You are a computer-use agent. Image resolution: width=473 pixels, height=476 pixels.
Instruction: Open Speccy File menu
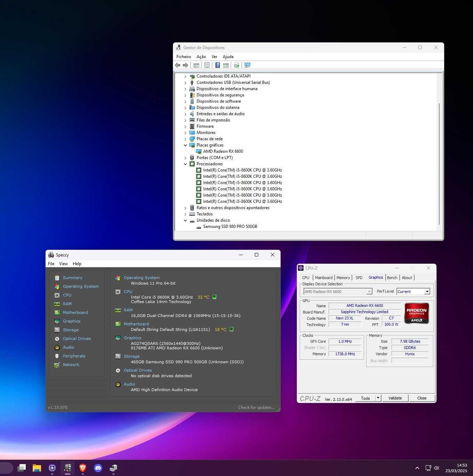click(51, 263)
